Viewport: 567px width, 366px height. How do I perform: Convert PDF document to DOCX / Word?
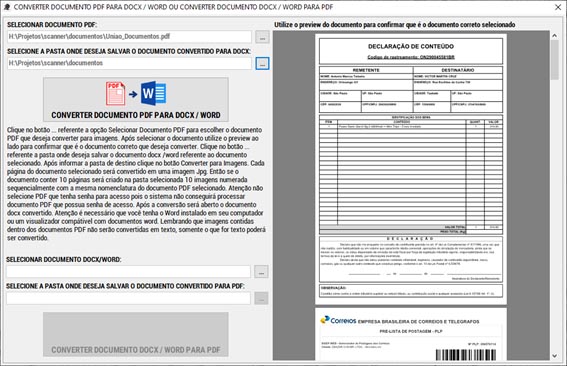pos(136,99)
